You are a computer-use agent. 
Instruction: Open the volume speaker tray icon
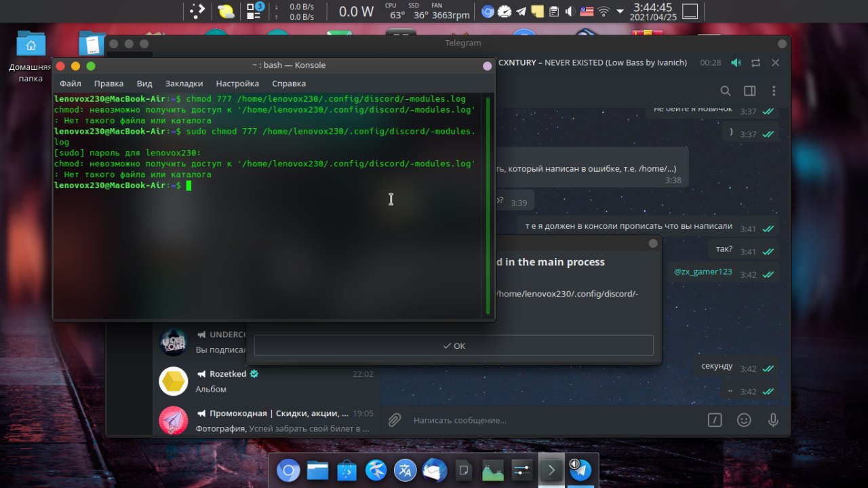click(570, 12)
